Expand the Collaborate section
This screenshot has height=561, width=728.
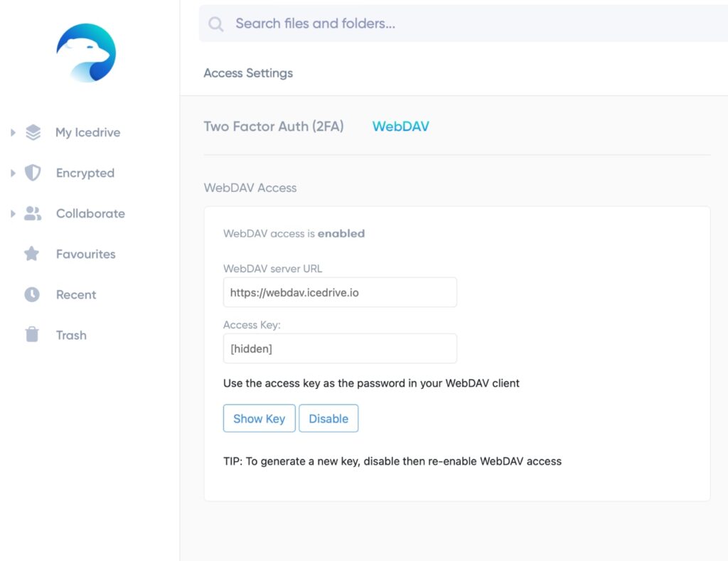(x=11, y=213)
